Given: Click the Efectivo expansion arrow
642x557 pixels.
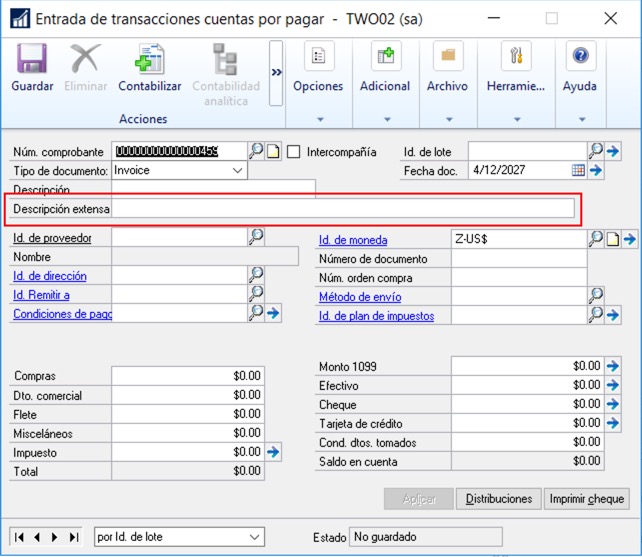Looking at the screenshot, I should coord(613,385).
